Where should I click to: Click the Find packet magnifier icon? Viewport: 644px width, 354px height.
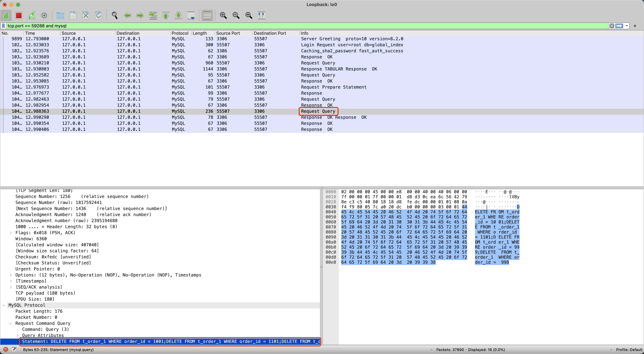(x=115, y=15)
